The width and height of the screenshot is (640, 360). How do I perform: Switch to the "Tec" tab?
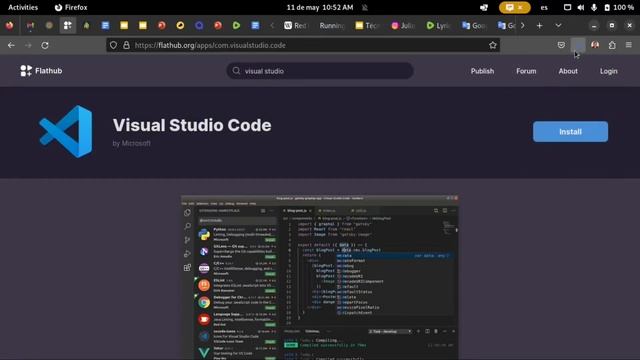[x=368, y=25]
